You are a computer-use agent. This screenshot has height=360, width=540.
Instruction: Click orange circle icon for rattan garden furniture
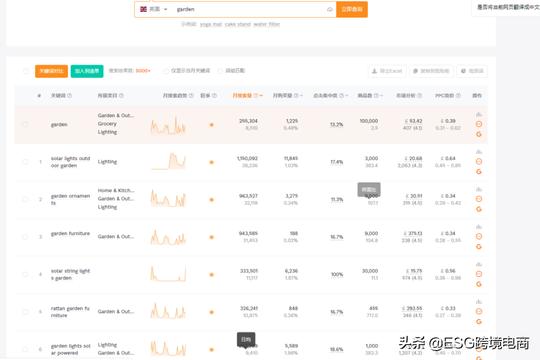pyautogui.click(x=479, y=311)
